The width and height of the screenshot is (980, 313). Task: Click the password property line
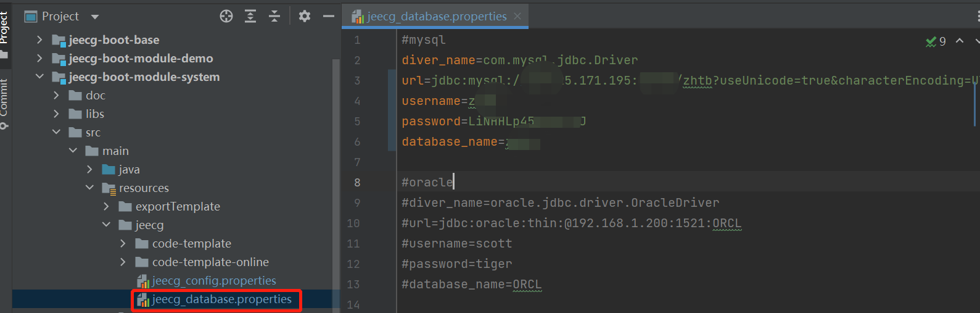493,122
